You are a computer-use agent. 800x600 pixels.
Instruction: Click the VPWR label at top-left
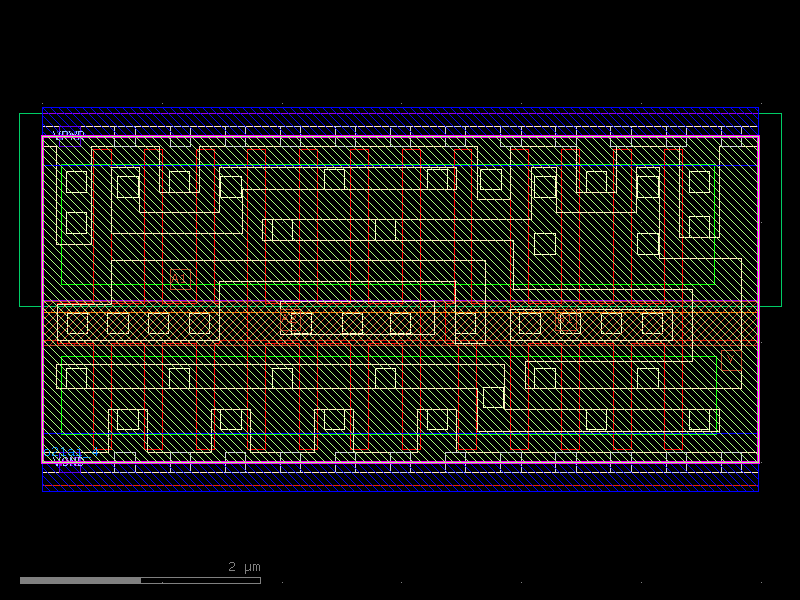pos(69,133)
